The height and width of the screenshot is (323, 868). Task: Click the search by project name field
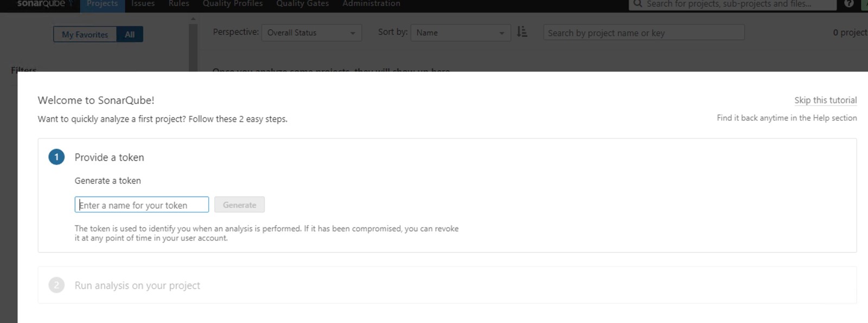(643, 33)
